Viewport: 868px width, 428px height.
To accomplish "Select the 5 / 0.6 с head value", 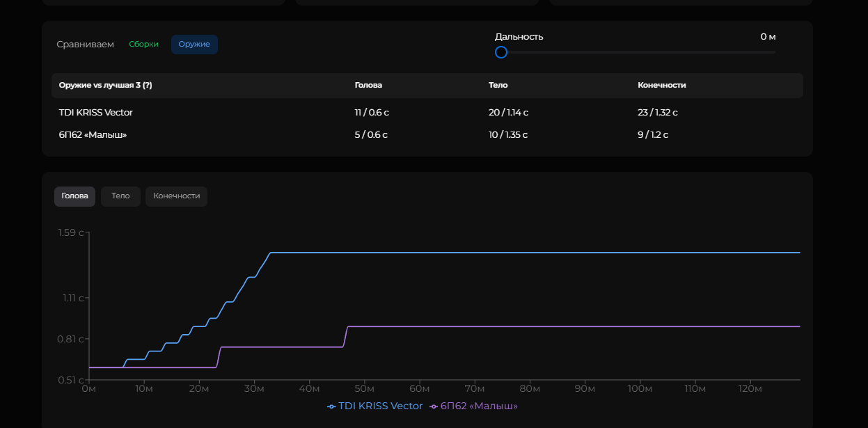I will [x=371, y=134].
